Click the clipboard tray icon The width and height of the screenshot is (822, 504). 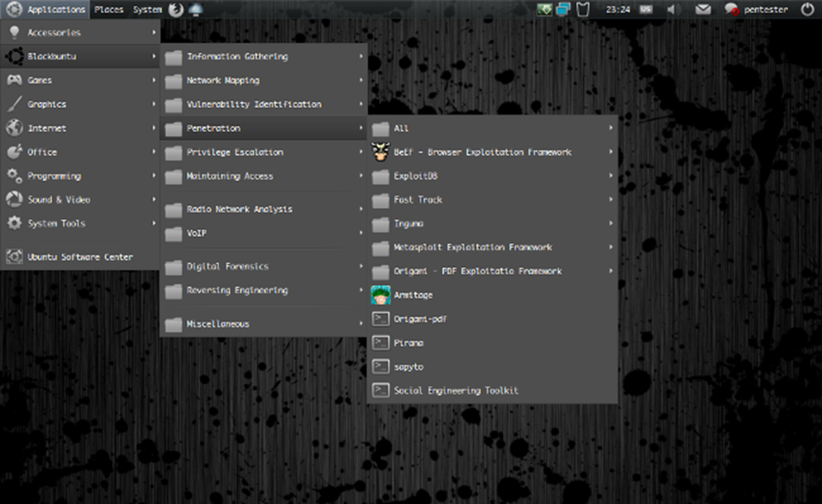(583, 9)
